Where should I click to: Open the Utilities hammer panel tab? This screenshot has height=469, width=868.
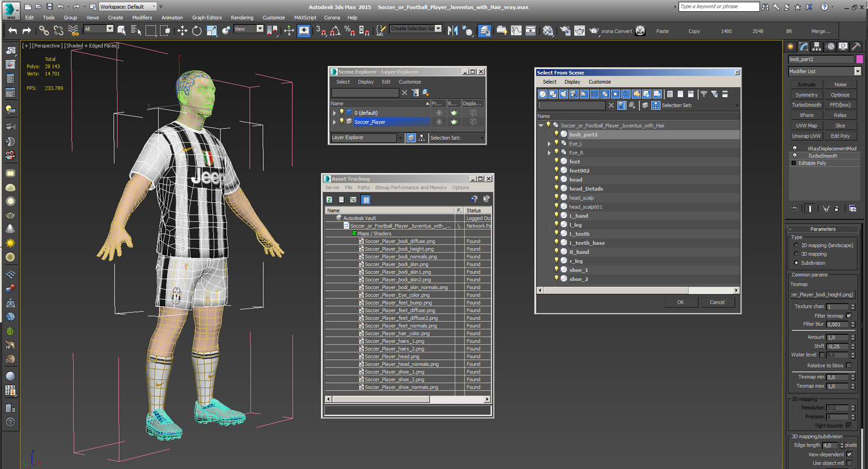point(856,46)
